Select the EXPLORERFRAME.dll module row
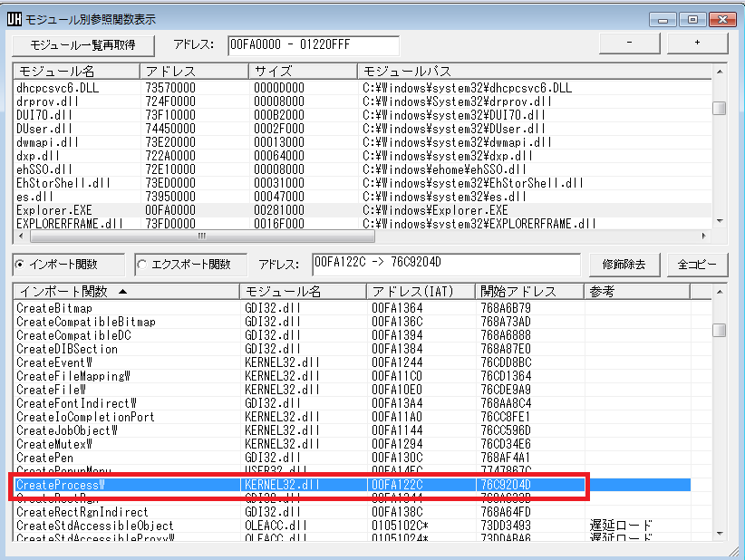Image resolution: width=745 pixels, height=560 pixels. pyautogui.click(x=363, y=223)
